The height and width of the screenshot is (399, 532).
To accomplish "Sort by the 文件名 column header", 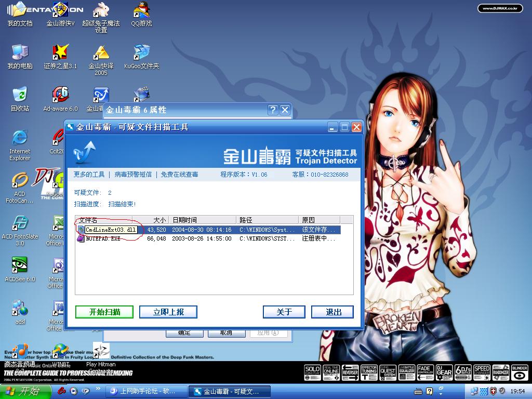I will coord(103,220).
